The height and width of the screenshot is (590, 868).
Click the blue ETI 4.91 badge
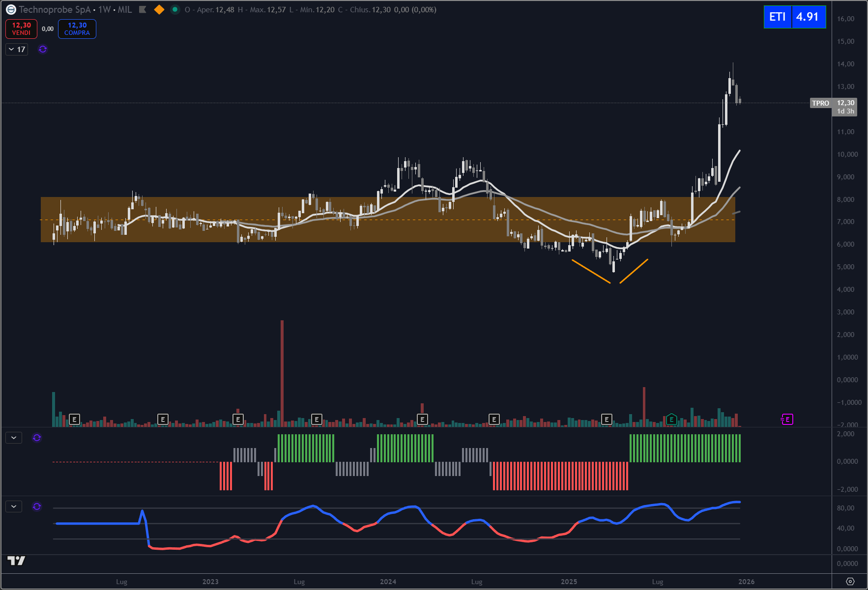(x=794, y=17)
